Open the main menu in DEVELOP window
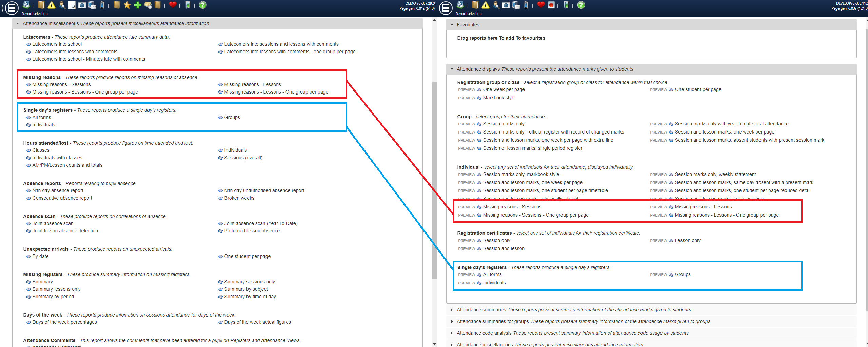 click(446, 8)
